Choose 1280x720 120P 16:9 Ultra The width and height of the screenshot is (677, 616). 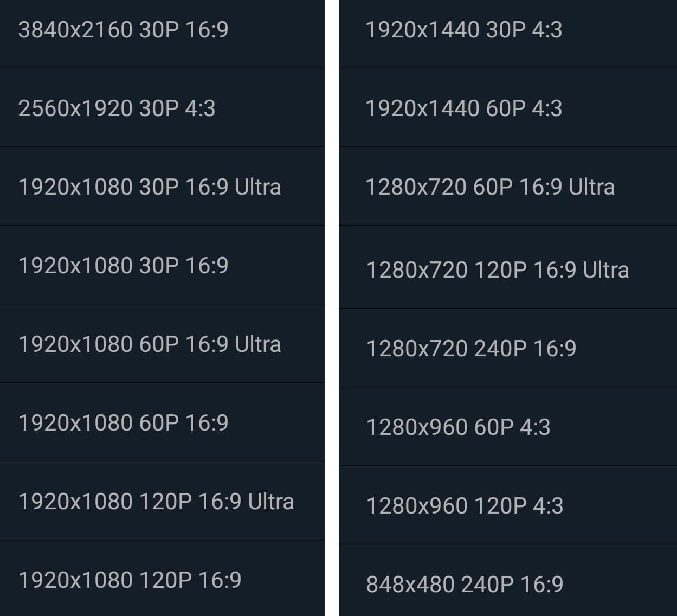click(498, 270)
